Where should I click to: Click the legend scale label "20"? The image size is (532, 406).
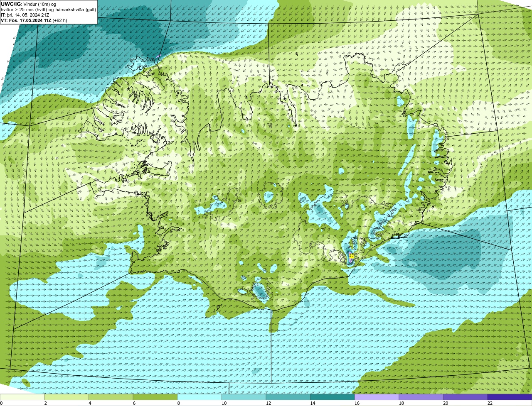446,403
